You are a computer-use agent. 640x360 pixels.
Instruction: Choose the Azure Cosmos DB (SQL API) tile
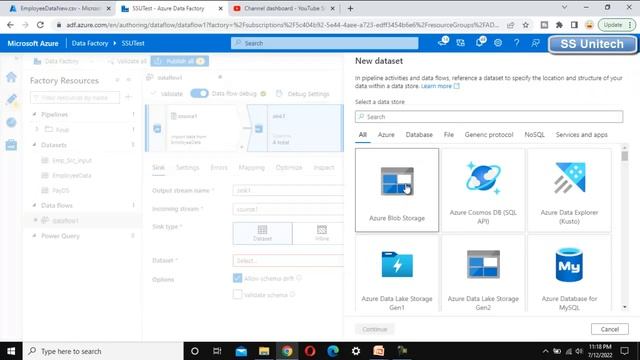tap(483, 190)
